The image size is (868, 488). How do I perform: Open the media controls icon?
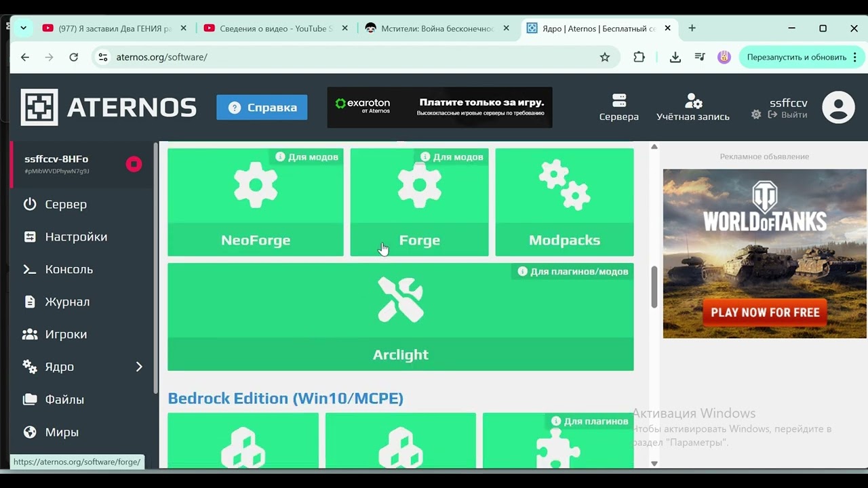point(700,58)
